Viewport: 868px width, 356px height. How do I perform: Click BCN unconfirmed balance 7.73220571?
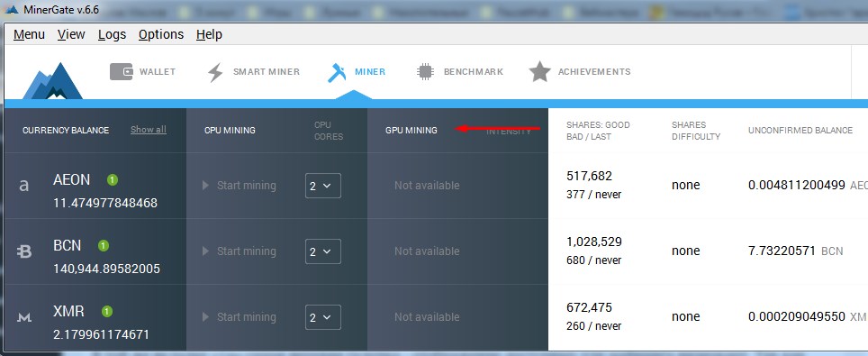click(x=782, y=251)
